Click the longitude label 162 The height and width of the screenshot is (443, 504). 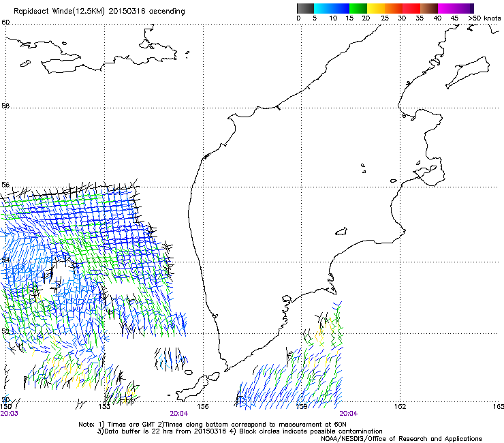tap(400, 407)
